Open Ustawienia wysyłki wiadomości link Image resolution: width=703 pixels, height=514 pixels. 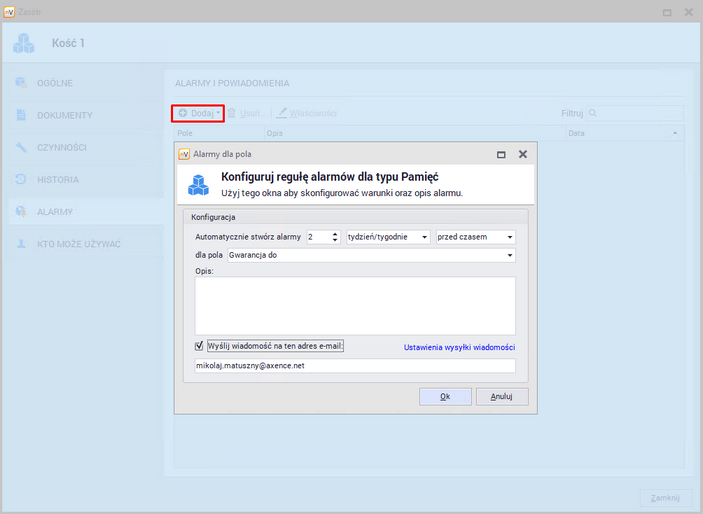coord(459,347)
